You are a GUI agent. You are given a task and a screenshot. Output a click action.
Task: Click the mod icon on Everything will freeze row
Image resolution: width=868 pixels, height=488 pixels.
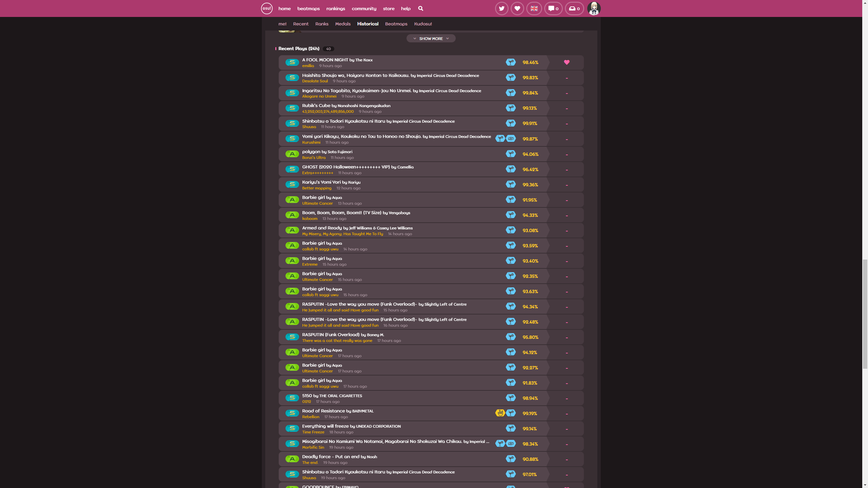pos(511,428)
